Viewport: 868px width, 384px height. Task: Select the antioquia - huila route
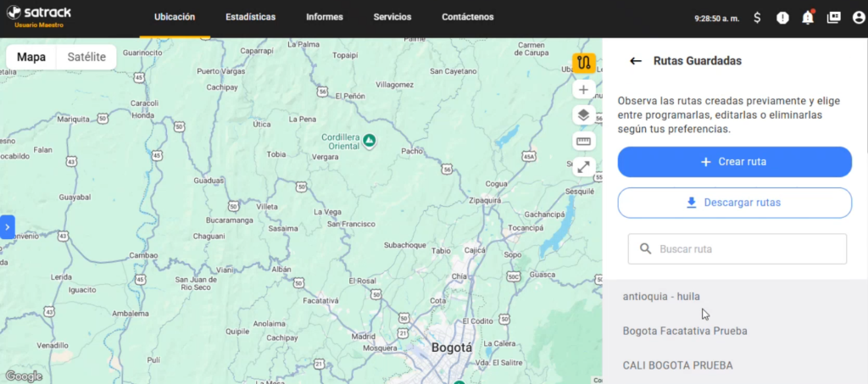tap(735, 297)
